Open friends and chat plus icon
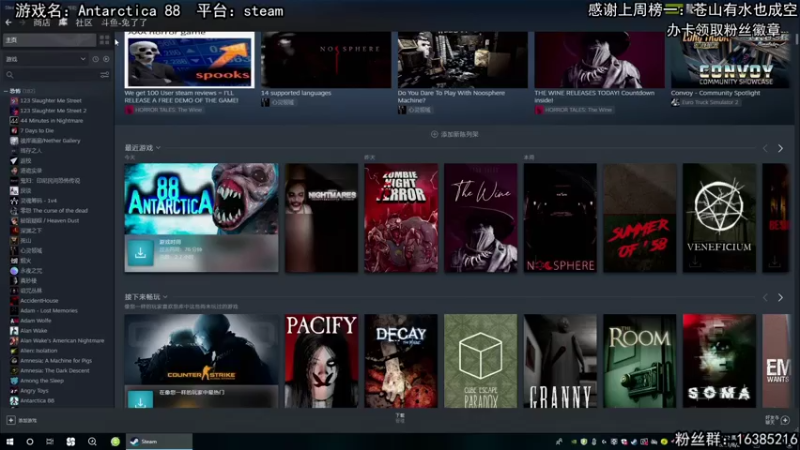 coord(785,420)
